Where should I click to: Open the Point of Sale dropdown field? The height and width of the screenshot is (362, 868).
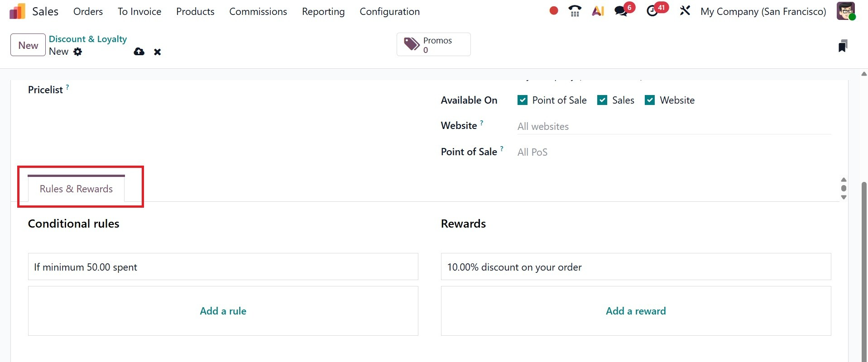click(674, 152)
